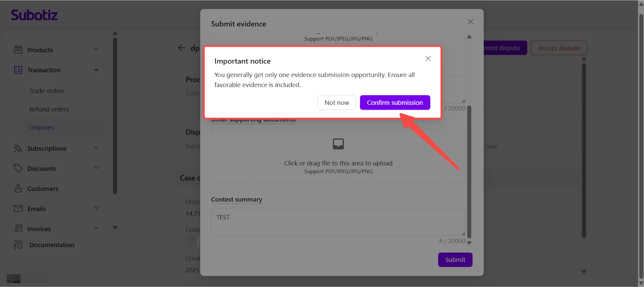Viewport: 644px width, 287px height.
Task: Click the Emails envelope icon
Action: (18, 209)
